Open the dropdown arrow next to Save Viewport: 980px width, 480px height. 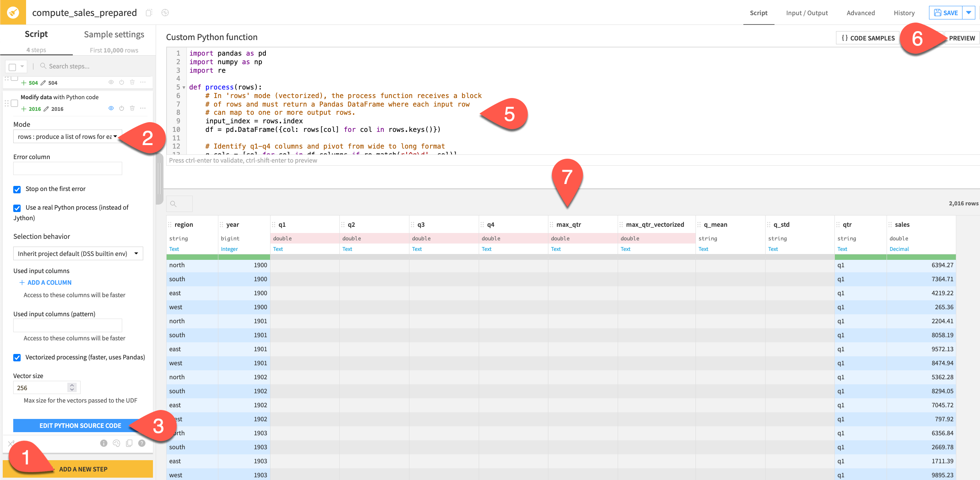969,13
